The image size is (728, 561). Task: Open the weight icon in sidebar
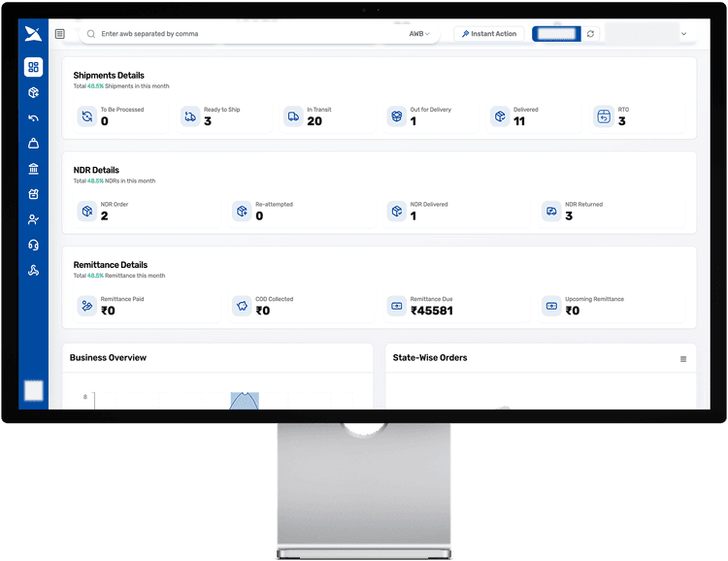pos(33,143)
